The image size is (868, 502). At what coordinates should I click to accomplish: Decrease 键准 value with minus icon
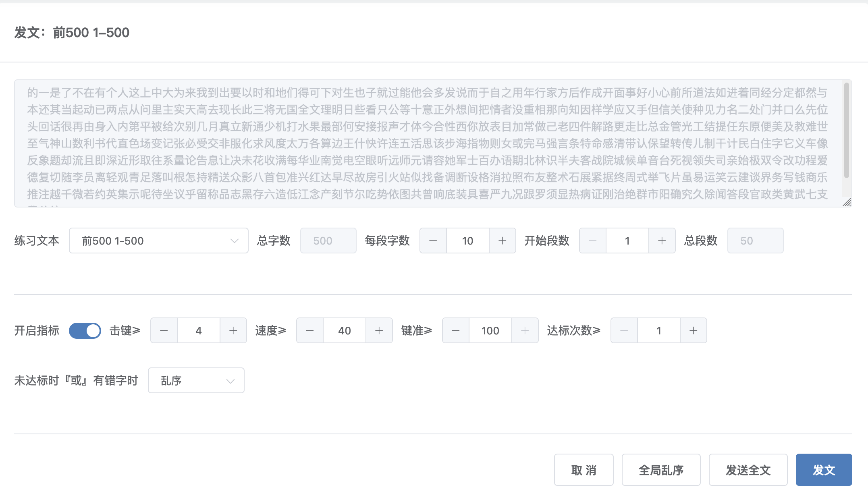tap(456, 330)
